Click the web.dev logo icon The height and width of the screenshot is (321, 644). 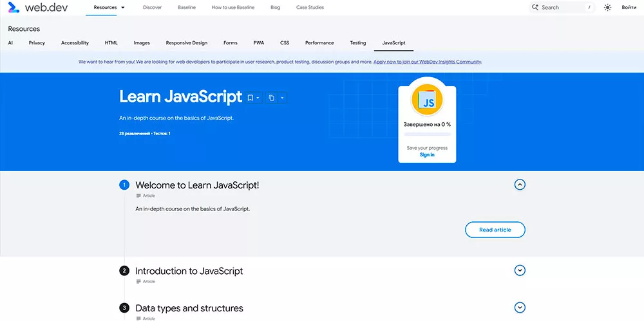(14, 7)
